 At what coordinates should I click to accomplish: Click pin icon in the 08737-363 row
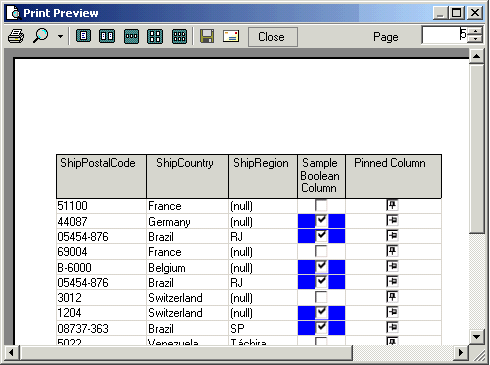392,327
